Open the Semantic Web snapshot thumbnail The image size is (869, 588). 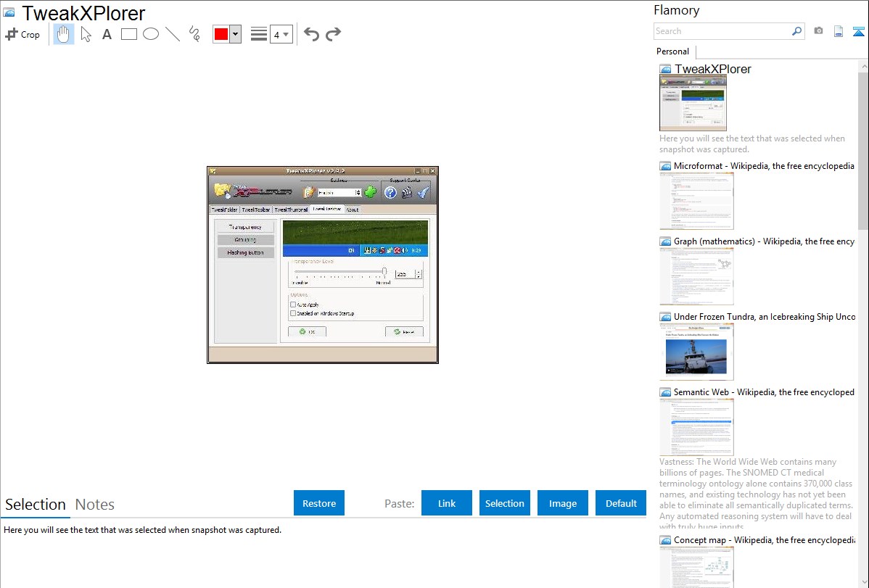[x=696, y=427]
